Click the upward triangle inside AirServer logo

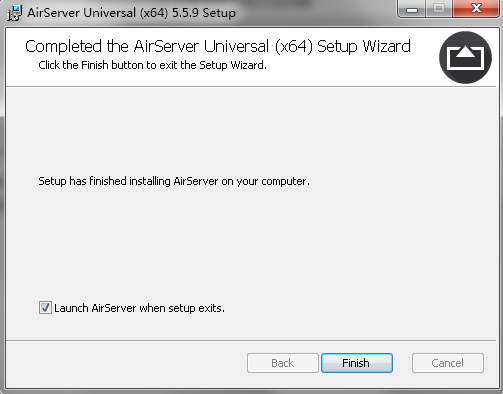(x=465, y=52)
